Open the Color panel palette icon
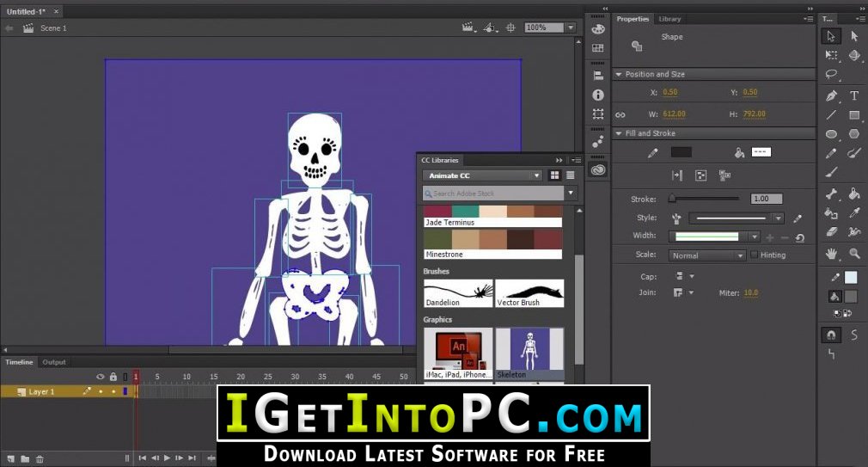Viewport: 868px width, 467px height. tap(598, 29)
